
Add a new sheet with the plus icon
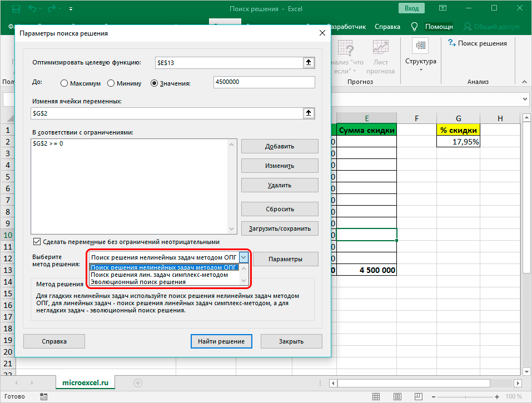click(x=138, y=383)
